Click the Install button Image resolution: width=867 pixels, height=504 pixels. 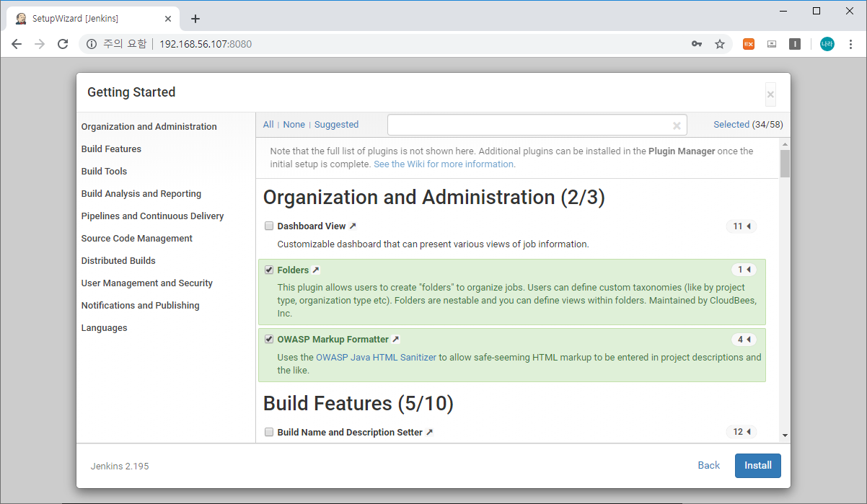(757, 465)
